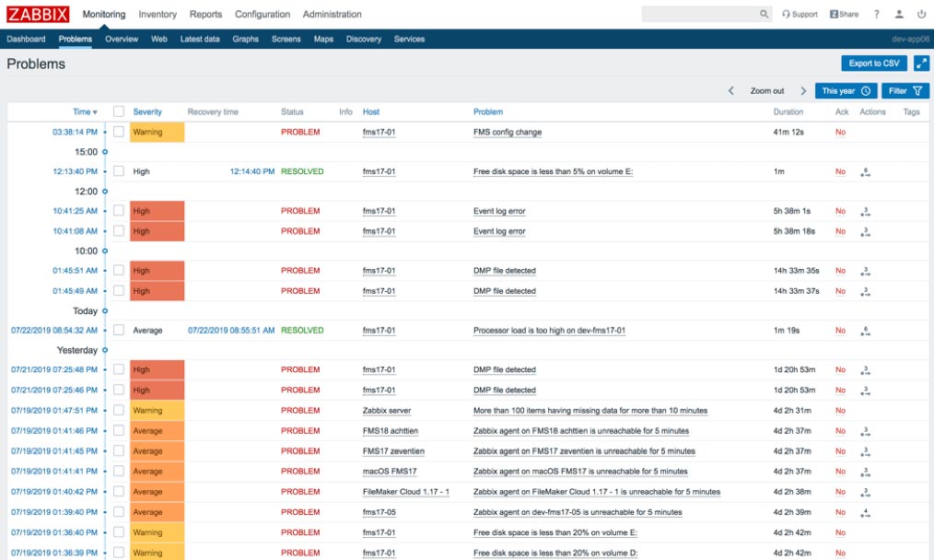The width and height of the screenshot is (934, 560).
Task: Toggle fullscreen view button
Action: pyautogui.click(x=921, y=64)
